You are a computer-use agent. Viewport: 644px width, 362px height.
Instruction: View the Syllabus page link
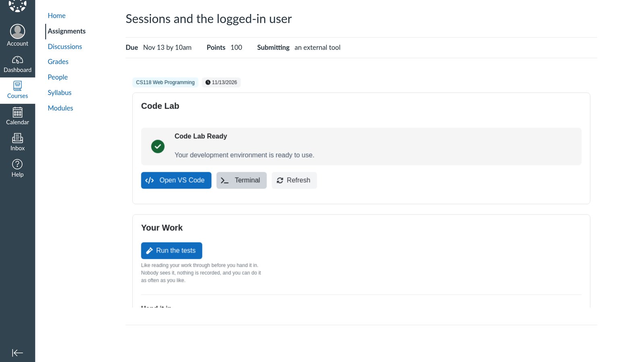(60, 93)
